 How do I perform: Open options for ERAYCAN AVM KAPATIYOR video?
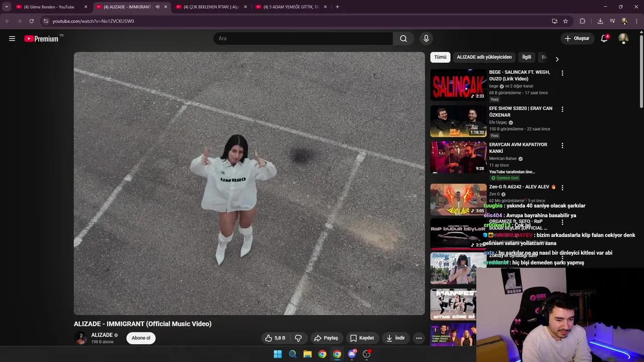tap(562, 145)
